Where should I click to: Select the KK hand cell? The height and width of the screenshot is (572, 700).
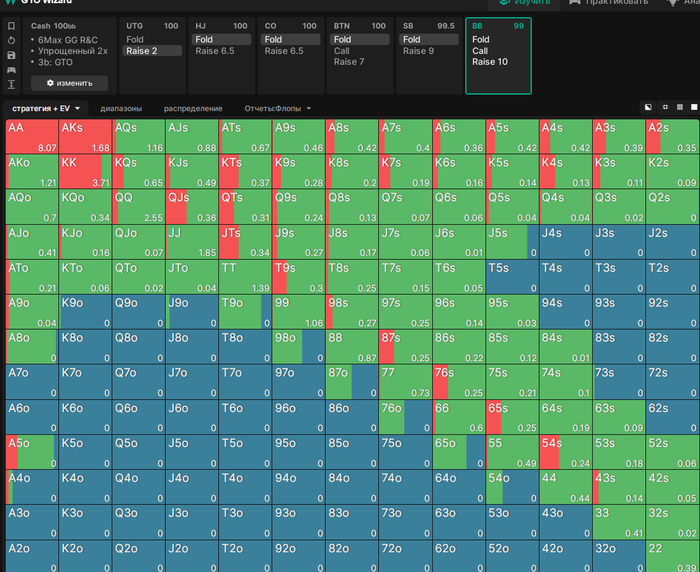point(85,171)
